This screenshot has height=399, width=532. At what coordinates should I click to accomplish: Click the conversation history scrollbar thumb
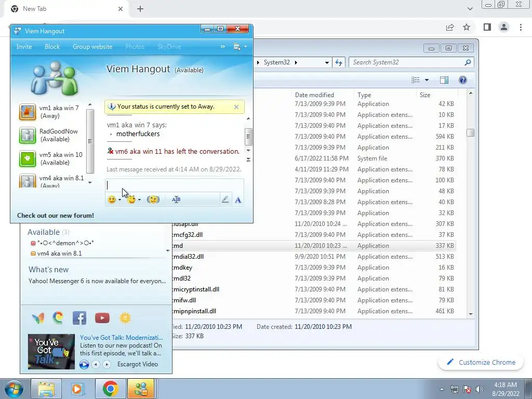248,137
